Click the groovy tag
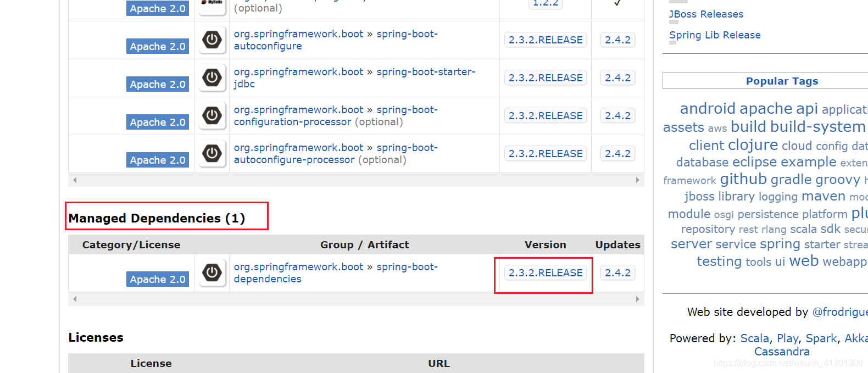 [838, 180]
